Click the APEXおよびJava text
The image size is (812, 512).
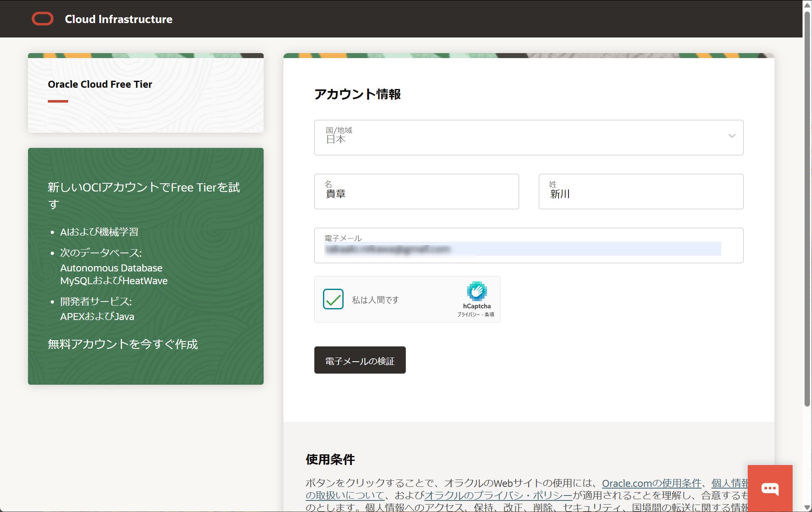97,316
